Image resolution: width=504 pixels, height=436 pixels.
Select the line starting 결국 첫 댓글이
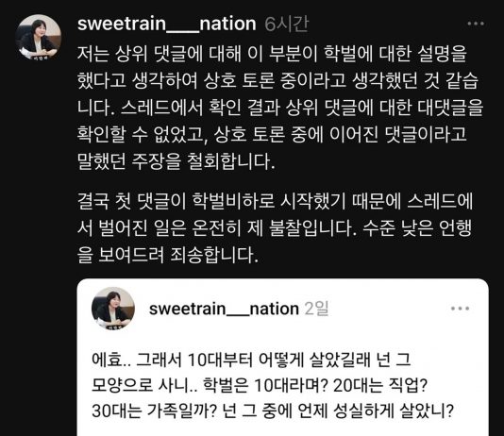(276, 201)
